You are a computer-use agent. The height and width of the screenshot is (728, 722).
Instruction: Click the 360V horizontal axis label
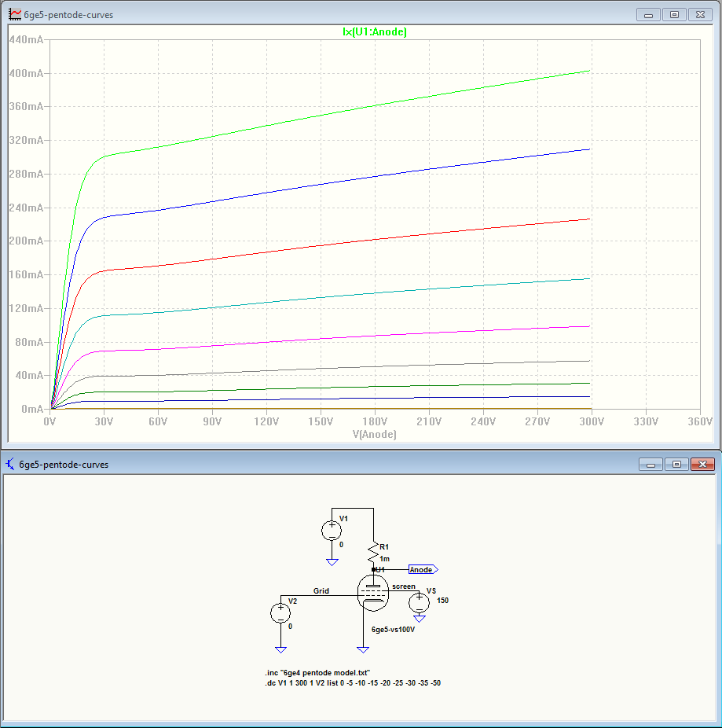tap(700, 421)
